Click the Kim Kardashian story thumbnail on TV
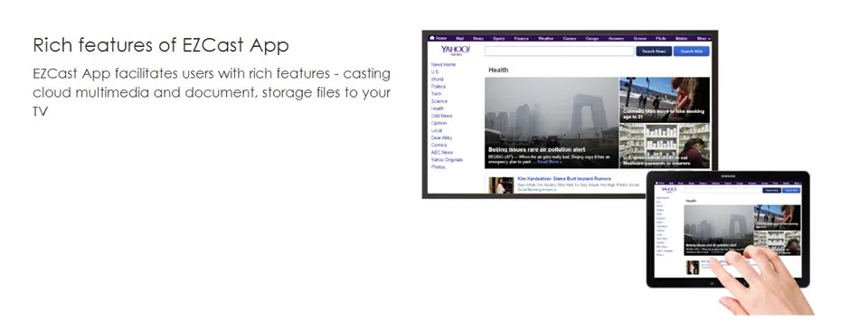This screenshot has width=868, height=331. [502, 184]
